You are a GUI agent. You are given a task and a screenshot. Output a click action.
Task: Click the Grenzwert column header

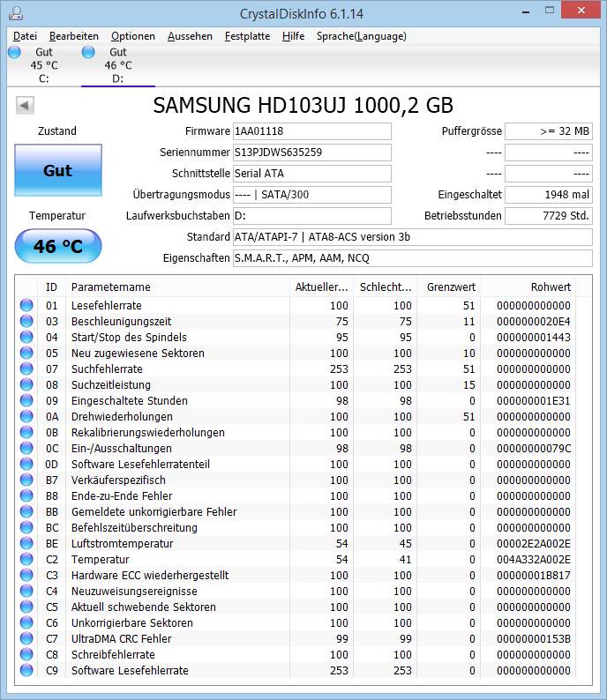tap(449, 287)
